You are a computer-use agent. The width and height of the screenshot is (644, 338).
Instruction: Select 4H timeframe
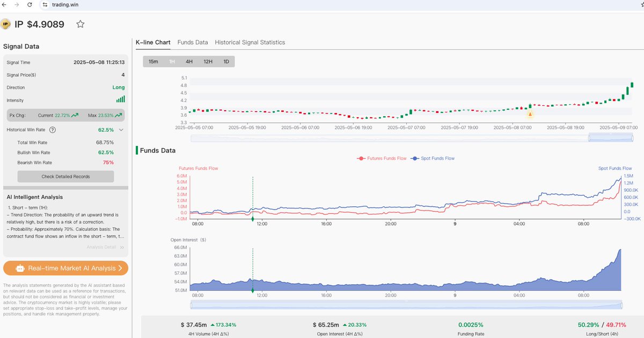[x=189, y=62]
